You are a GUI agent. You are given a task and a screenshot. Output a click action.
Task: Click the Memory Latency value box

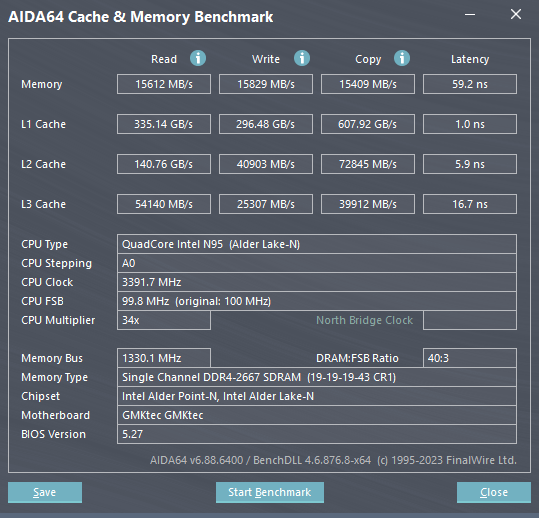[470, 84]
